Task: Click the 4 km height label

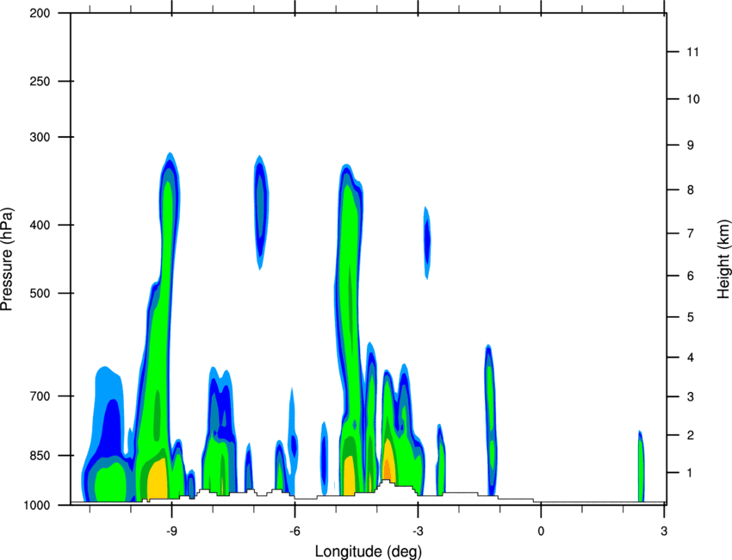Action: (x=691, y=358)
